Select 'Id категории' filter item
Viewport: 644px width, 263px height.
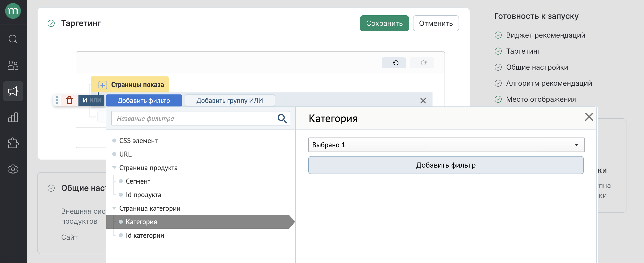(145, 235)
